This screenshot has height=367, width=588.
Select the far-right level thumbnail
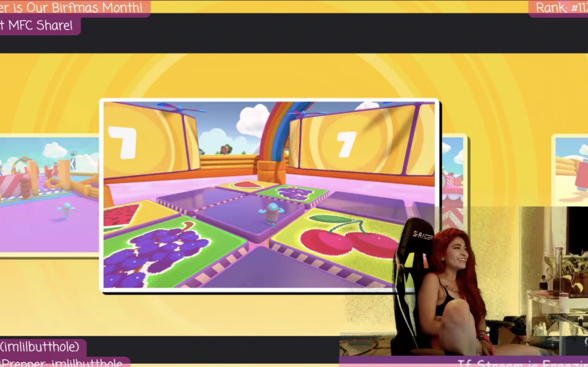click(x=572, y=170)
